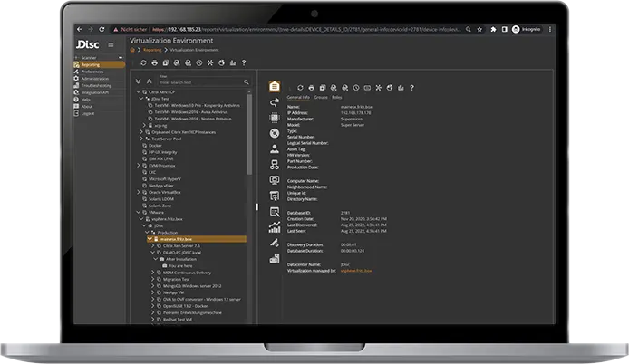This screenshot has width=629, height=364.
Task: Collapse the VMware tree node
Action: pyautogui.click(x=138, y=212)
